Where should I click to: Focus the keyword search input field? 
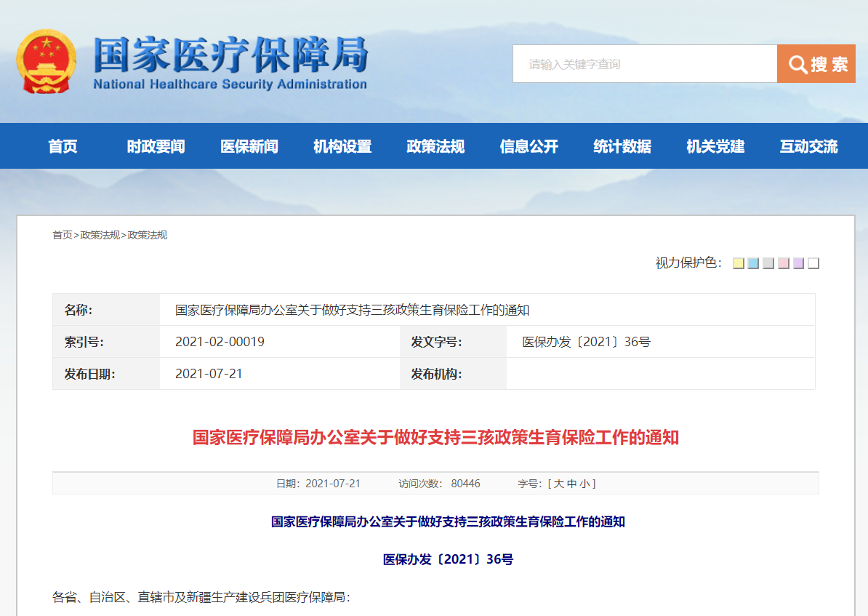pos(645,64)
